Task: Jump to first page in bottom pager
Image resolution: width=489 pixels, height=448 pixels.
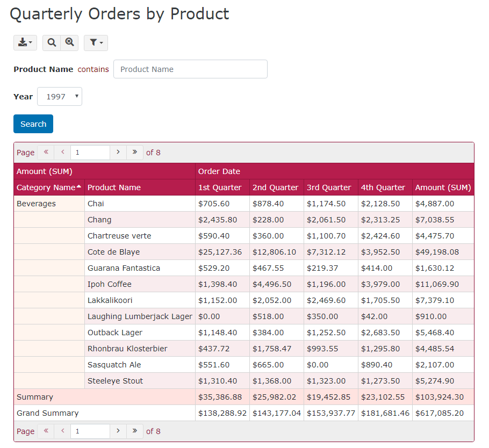Action: coord(46,431)
